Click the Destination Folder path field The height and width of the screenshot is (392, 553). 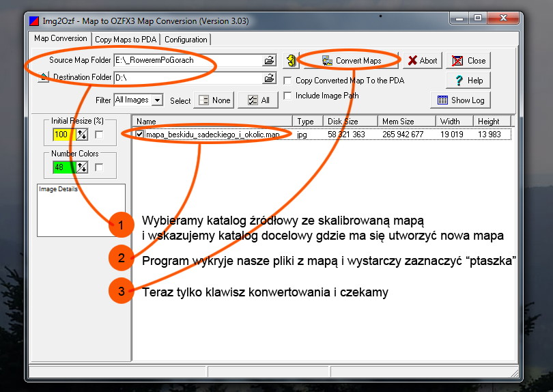pyautogui.click(x=188, y=78)
